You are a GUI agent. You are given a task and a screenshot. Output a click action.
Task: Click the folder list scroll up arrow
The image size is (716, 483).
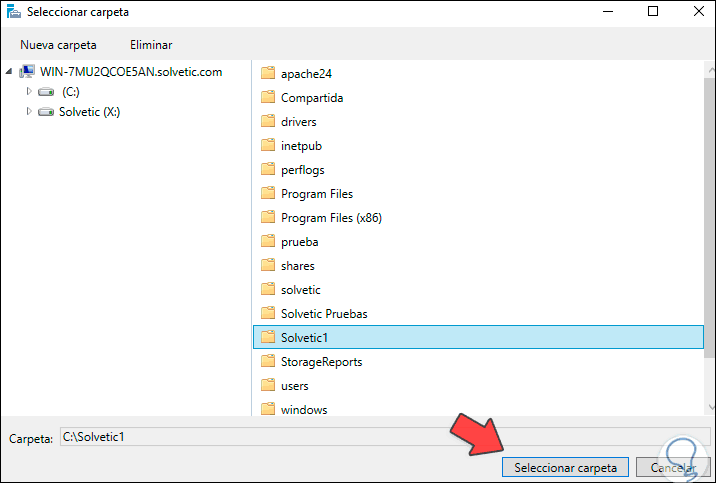coord(711,70)
